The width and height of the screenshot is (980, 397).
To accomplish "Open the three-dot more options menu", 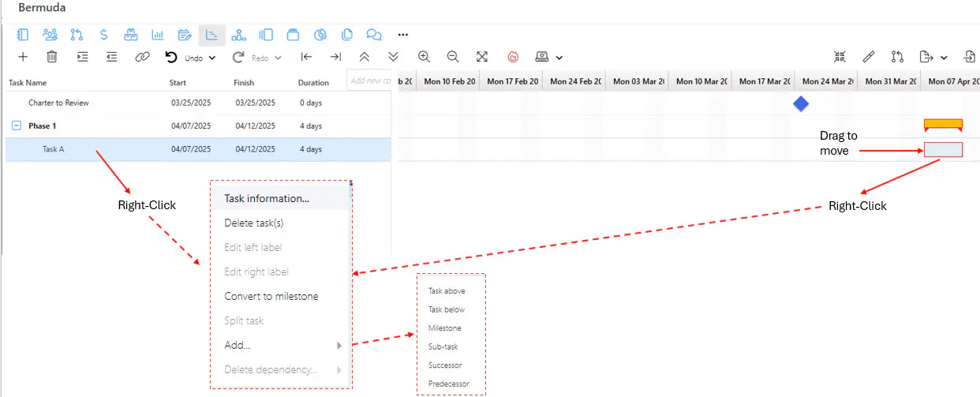I will click(403, 35).
